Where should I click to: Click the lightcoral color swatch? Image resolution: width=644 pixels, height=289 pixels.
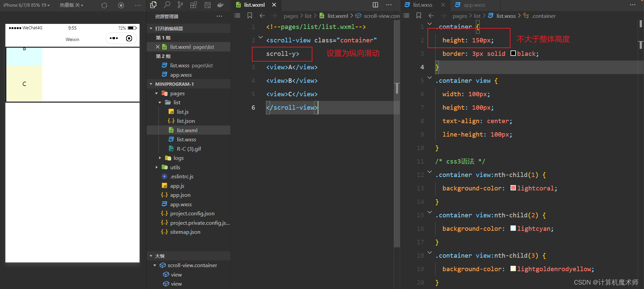[513, 188]
